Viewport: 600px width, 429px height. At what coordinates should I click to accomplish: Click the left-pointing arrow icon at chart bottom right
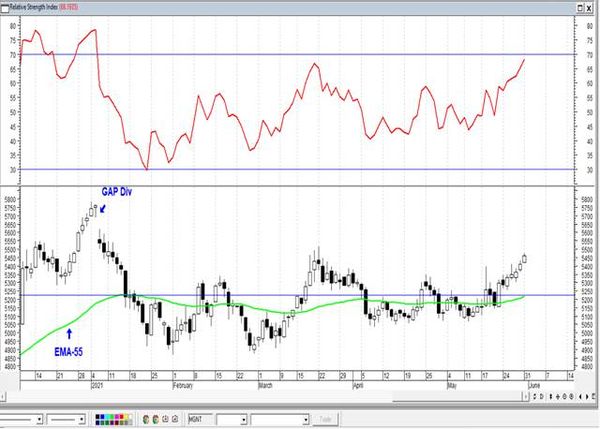pos(580,396)
